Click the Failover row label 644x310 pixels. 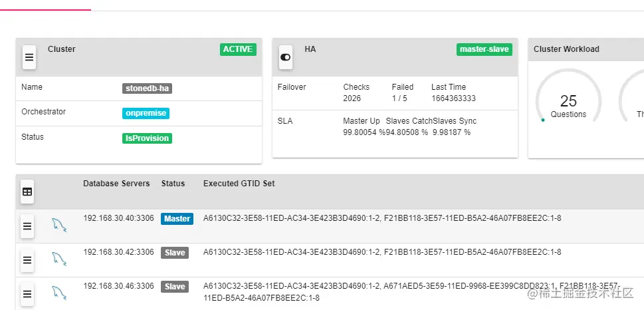[x=292, y=87]
